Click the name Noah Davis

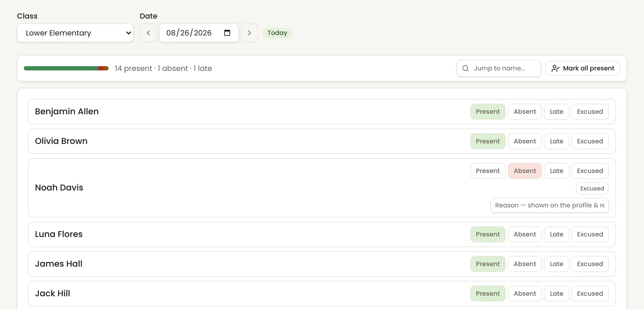(x=59, y=188)
